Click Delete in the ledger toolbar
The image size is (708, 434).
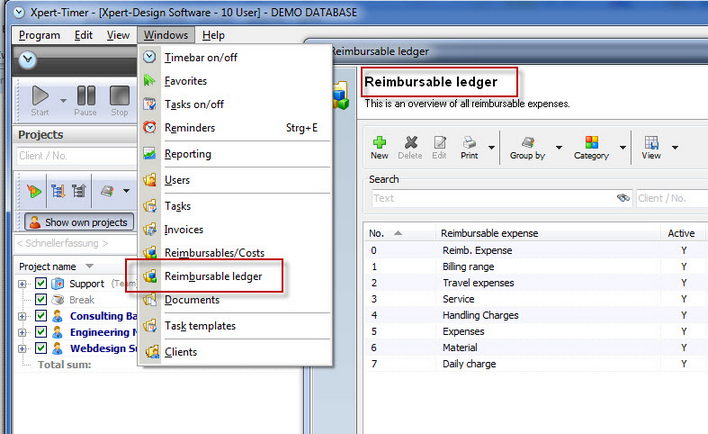[x=410, y=148]
